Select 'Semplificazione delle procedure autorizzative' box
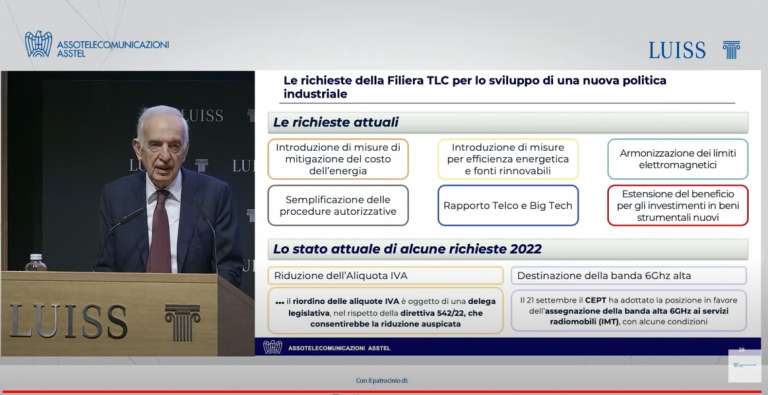Viewport: 768px width, 395px height. click(x=338, y=205)
